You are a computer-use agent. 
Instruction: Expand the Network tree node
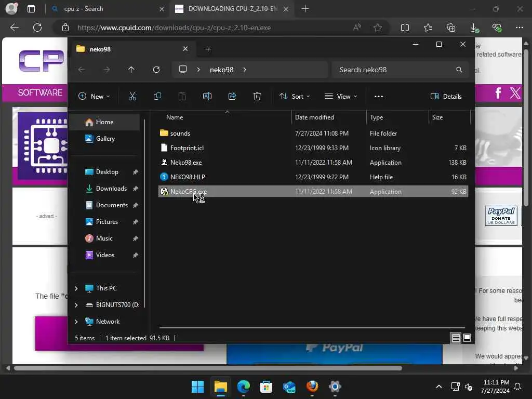click(76, 322)
